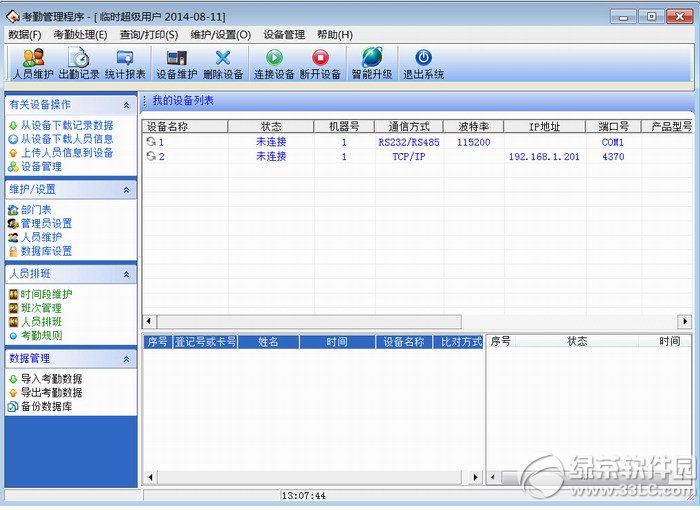
Task: Click 从设备下载人员信息 icon
Action: (13, 139)
